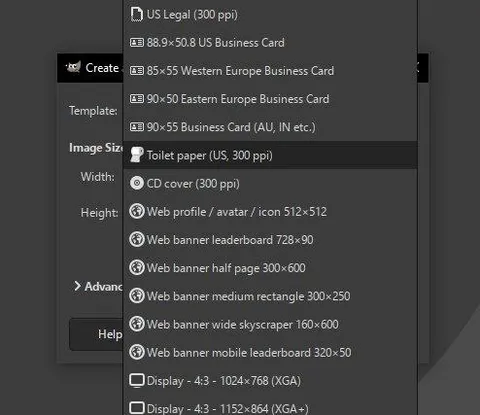Click the US Business Card icon
The width and height of the screenshot is (480, 415).
coord(137,43)
